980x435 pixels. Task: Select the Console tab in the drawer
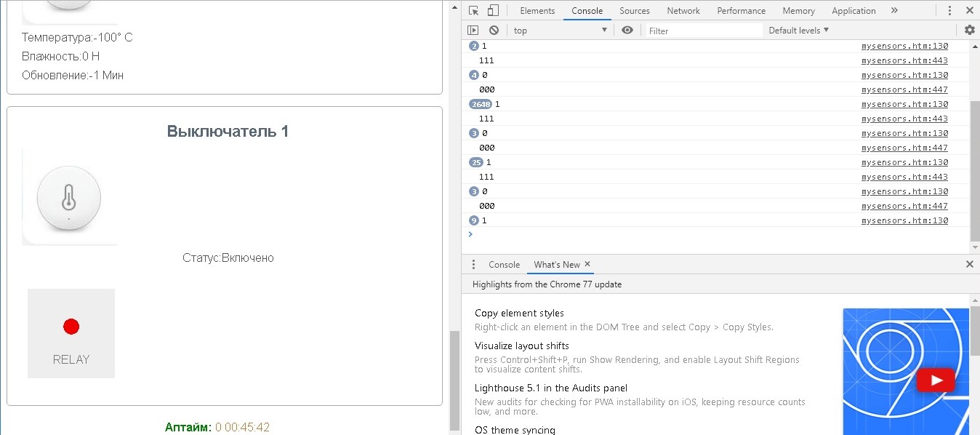504,264
